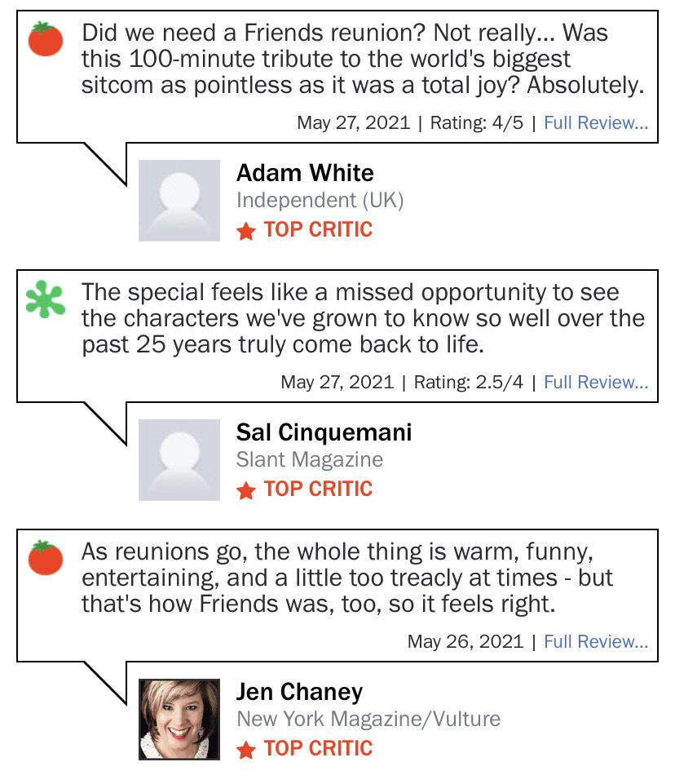Click the Slant Magazine publication name
Screen dimensions: 675x784
tap(309, 459)
